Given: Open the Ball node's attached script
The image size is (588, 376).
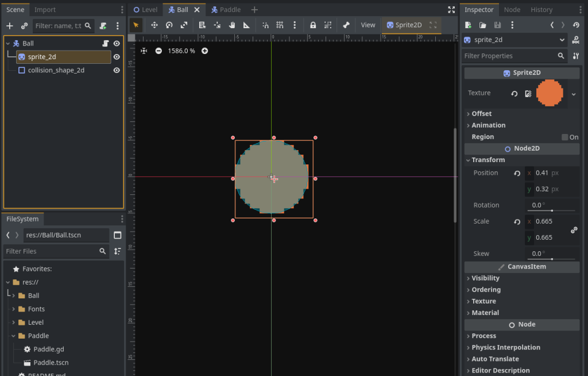Looking at the screenshot, I should (x=106, y=44).
